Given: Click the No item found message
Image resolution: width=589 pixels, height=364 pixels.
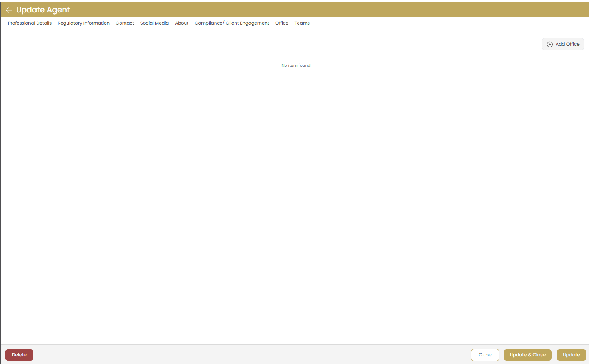Looking at the screenshot, I should tap(296, 65).
